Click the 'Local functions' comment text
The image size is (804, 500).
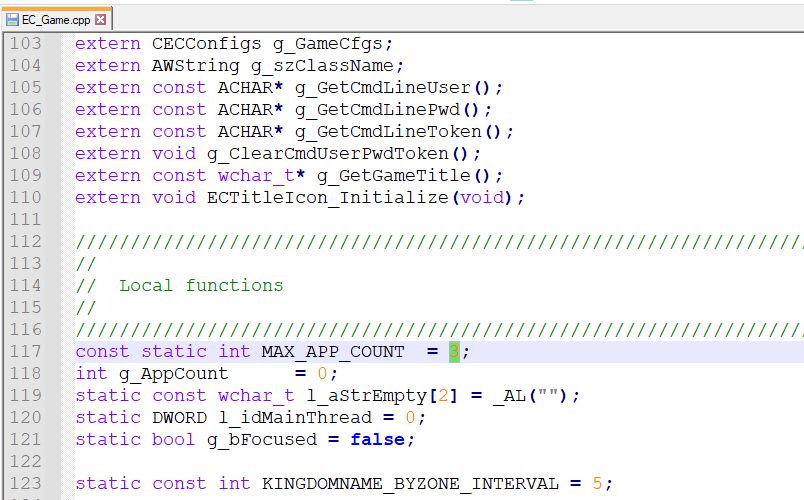pos(201,286)
